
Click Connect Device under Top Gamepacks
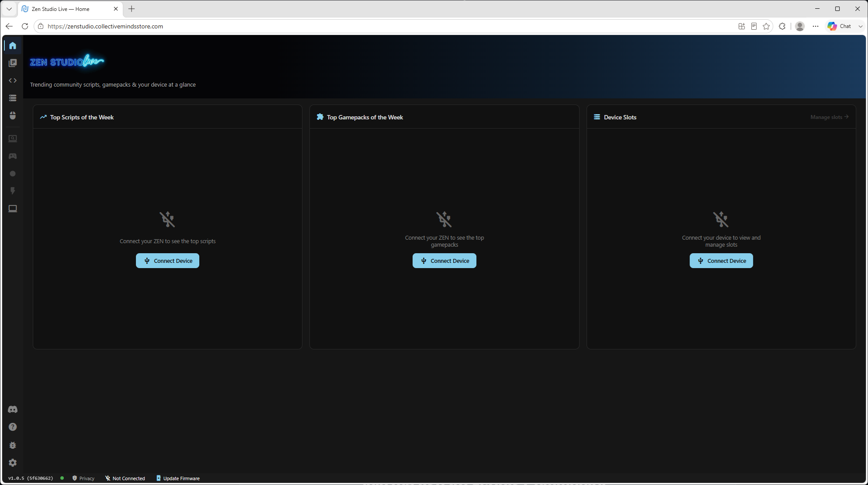click(444, 261)
